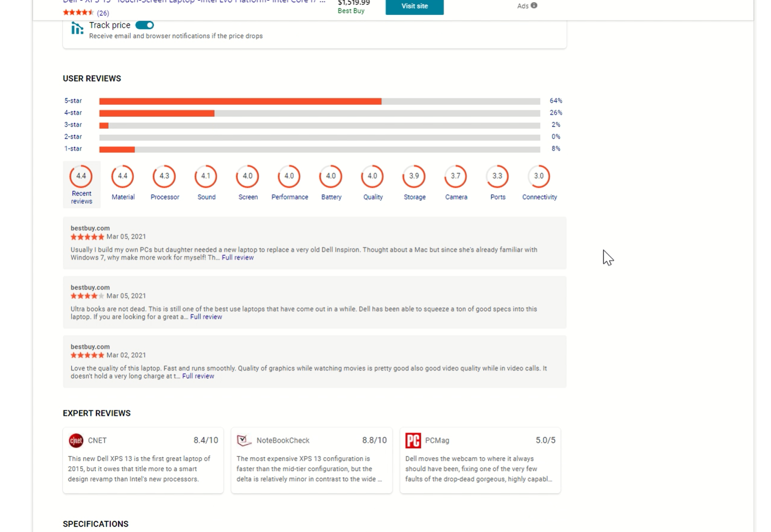The image size is (771, 532).
Task: Click the Visit site button
Action: tap(414, 7)
